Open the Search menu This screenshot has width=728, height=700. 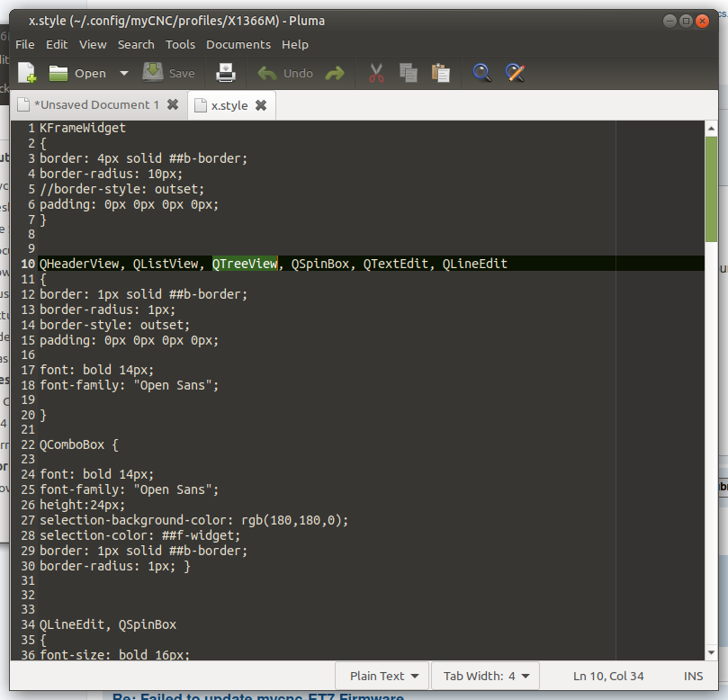tap(136, 44)
